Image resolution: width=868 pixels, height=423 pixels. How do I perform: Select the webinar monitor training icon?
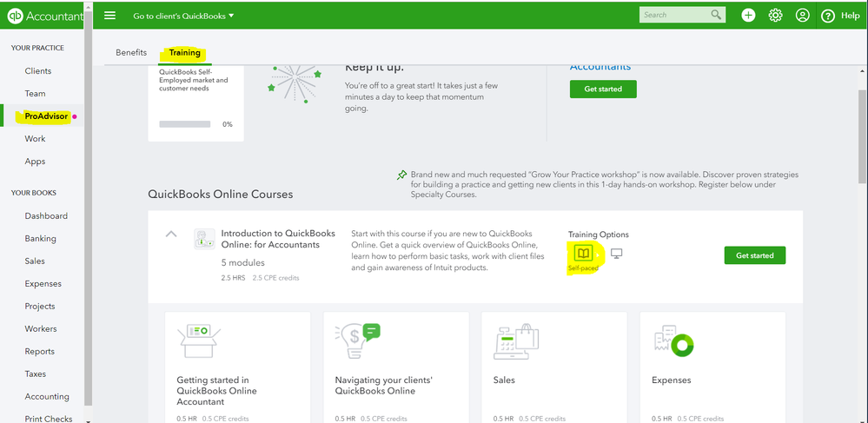click(617, 254)
